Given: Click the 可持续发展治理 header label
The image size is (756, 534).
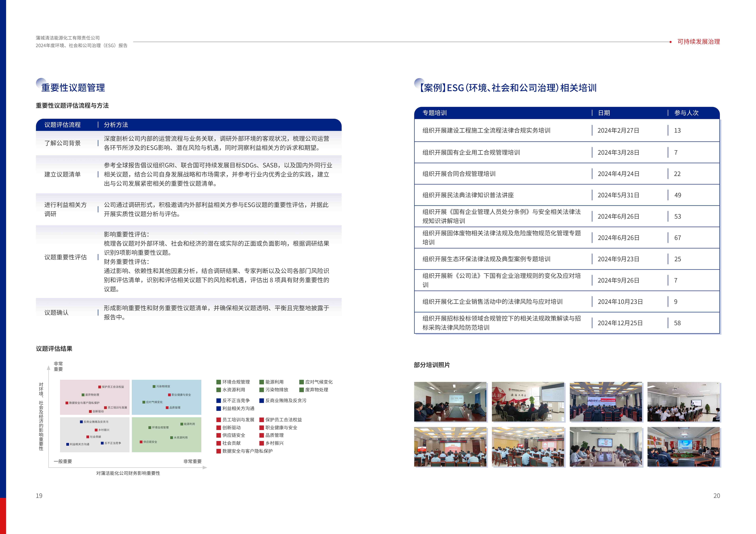Looking at the screenshot, I should point(698,42).
